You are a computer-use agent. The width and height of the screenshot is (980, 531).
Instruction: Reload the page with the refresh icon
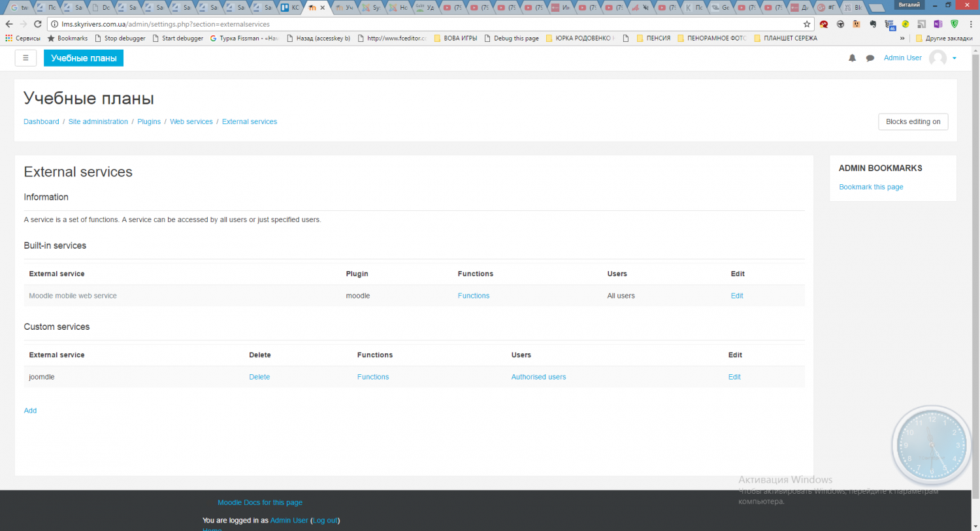(x=38, y=24)
